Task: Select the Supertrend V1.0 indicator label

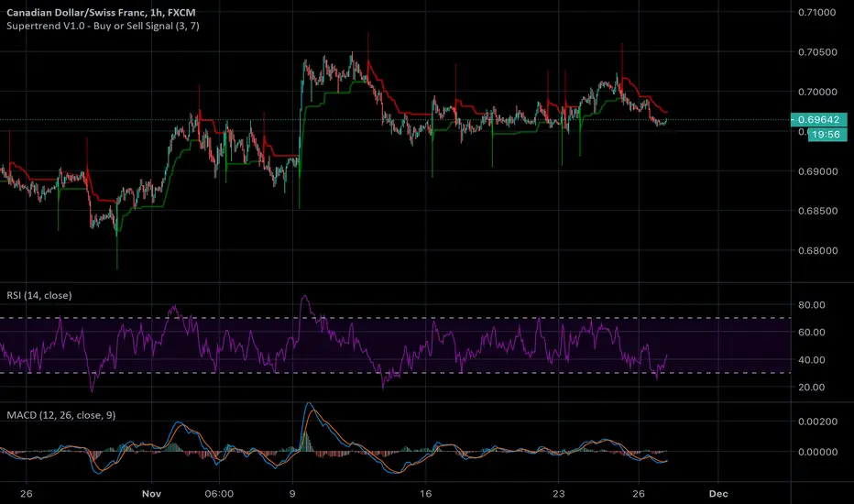Action: pos(103,26)
